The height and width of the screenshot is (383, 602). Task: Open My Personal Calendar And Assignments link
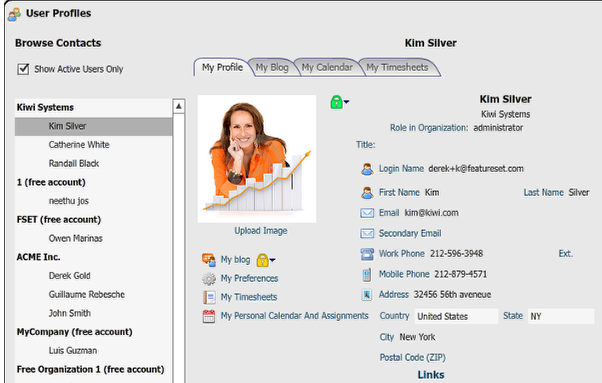coord(294,316)
